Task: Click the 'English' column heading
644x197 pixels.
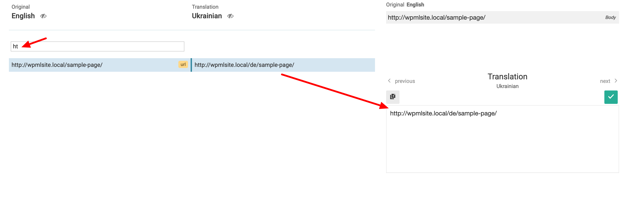Action: [23, 16]
